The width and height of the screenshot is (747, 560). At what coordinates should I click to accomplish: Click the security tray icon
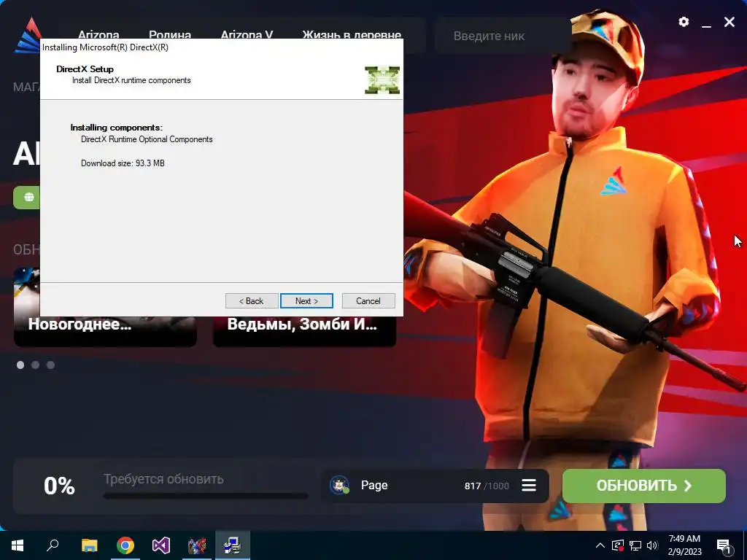617,545
